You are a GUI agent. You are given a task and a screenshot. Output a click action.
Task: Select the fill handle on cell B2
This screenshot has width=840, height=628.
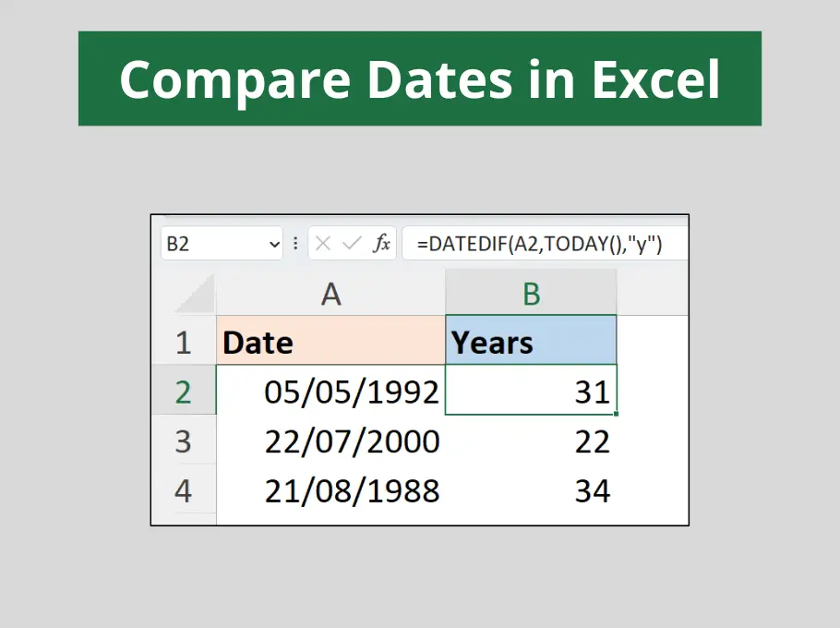(x=615, y=414)
